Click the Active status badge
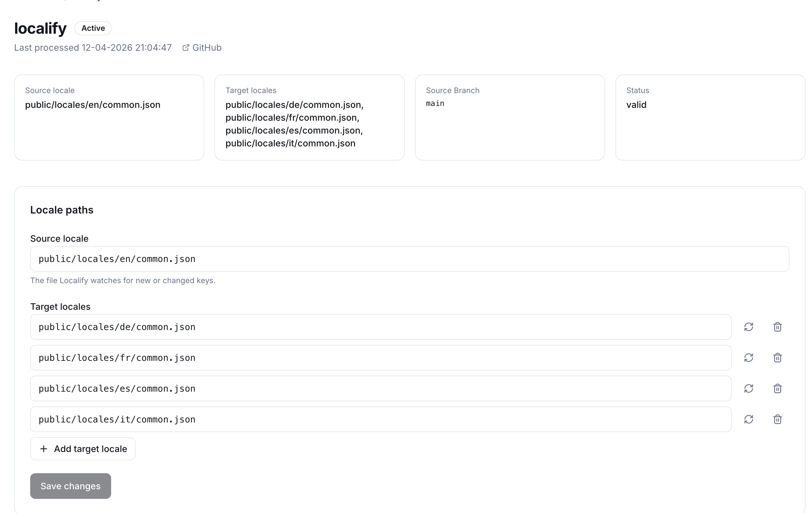The image size is (812, 513). 93,28
